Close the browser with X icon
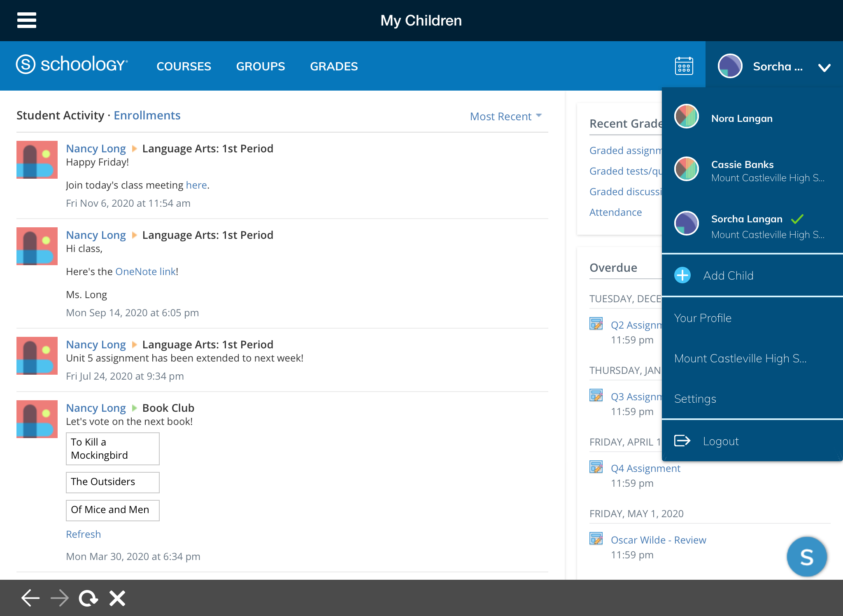 (x=117, y=598)
